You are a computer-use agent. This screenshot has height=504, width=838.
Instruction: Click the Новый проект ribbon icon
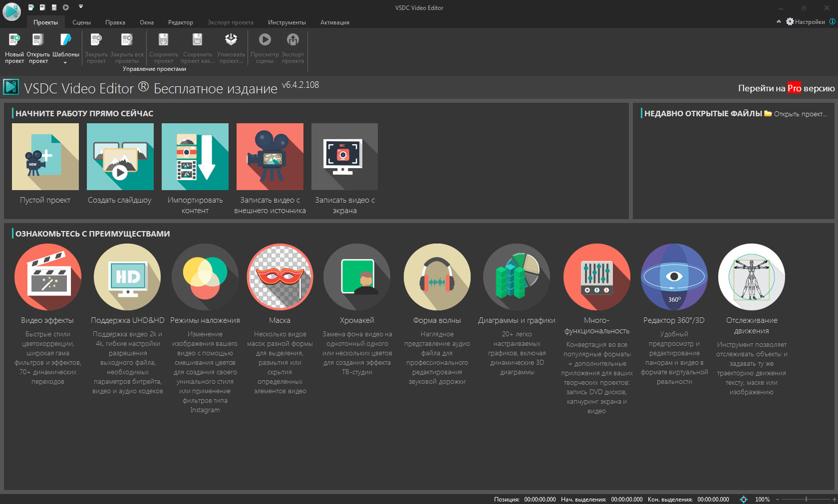coord(14,39)
